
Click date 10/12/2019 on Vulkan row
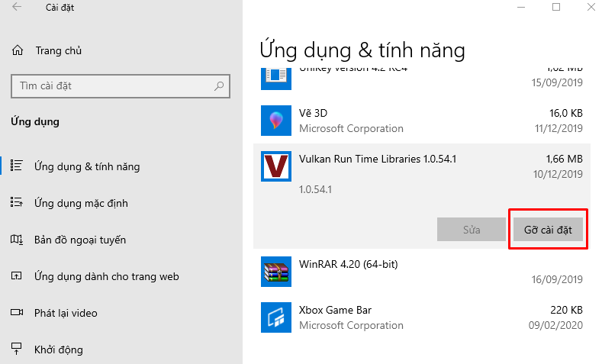point(558,174)
